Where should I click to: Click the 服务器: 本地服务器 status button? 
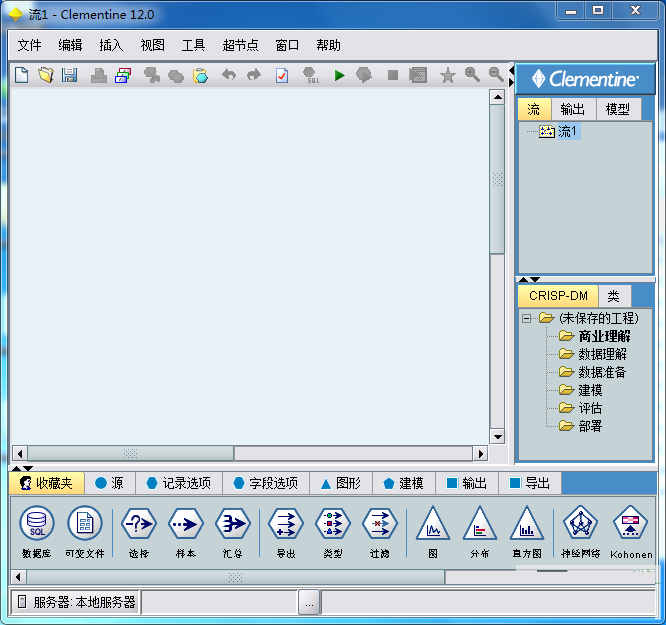(76, 602)
